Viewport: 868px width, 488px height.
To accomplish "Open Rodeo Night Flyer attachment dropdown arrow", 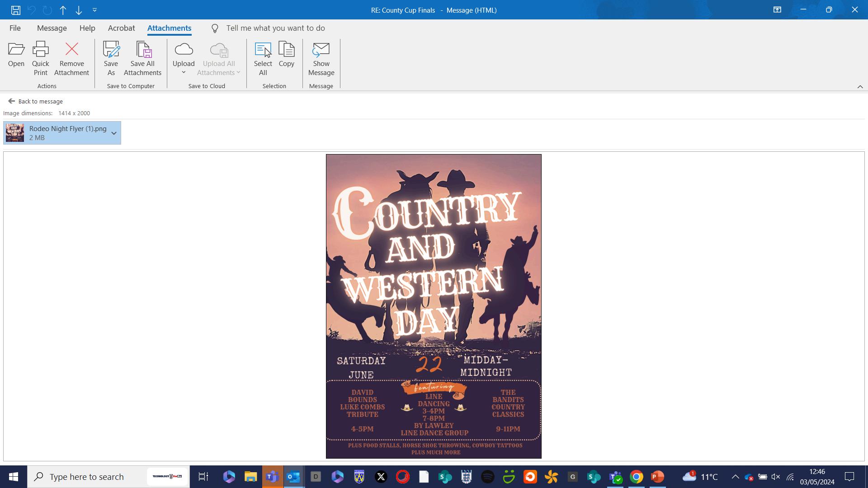I will pos(114,133).
